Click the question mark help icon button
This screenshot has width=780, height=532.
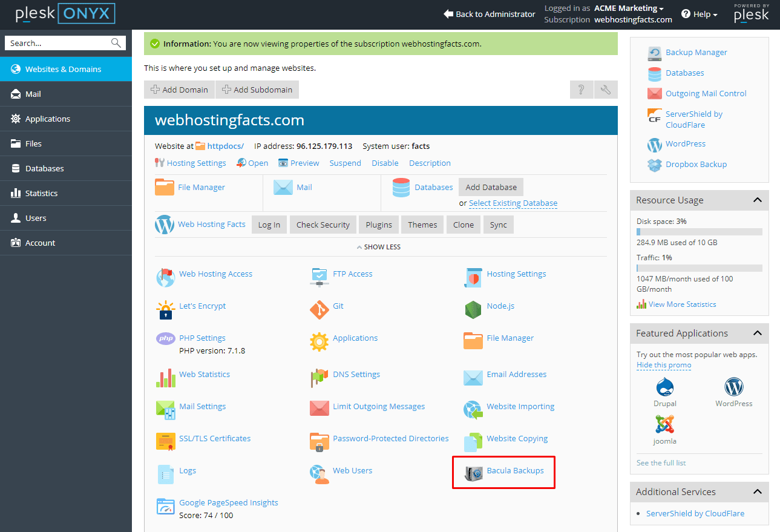(x=582, y=90)
